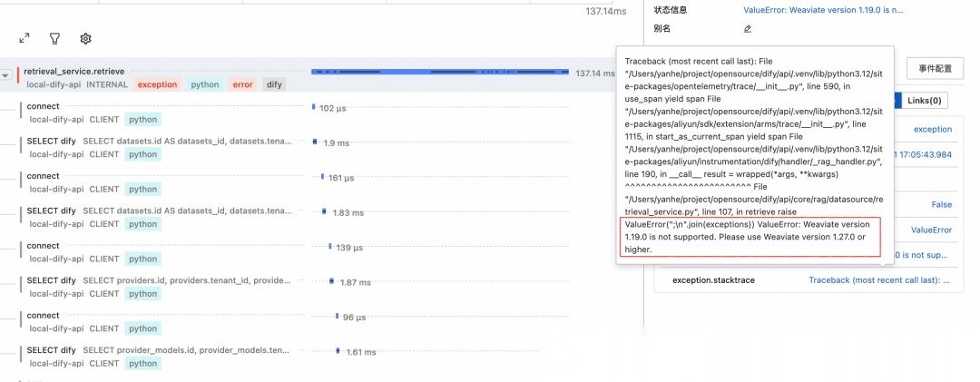The image size is (980, 382).
Task: Click the red exception tag
Action: coord(158,84)
